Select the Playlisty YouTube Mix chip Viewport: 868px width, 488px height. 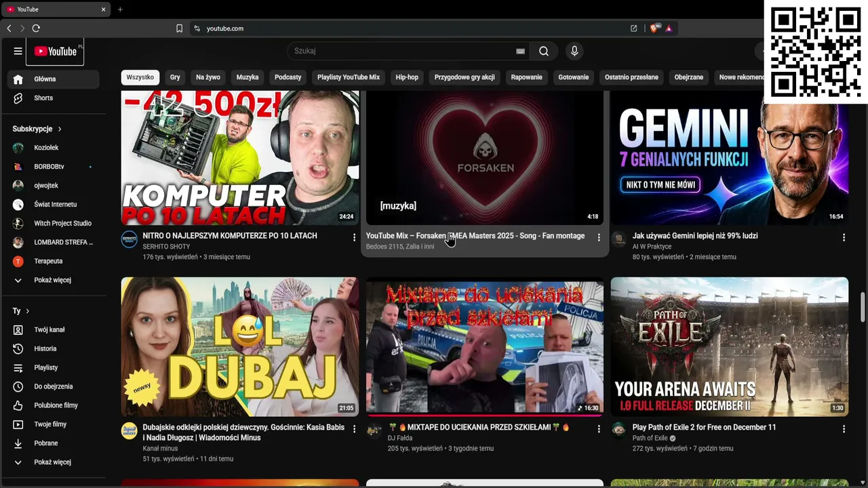349,77
